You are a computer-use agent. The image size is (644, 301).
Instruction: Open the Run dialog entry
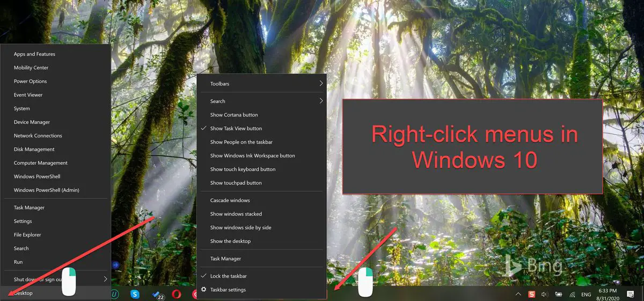click(55, 262)
